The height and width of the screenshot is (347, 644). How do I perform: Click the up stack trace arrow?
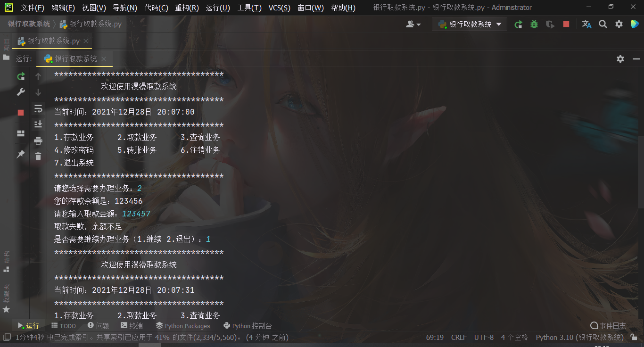coord(38,76)
